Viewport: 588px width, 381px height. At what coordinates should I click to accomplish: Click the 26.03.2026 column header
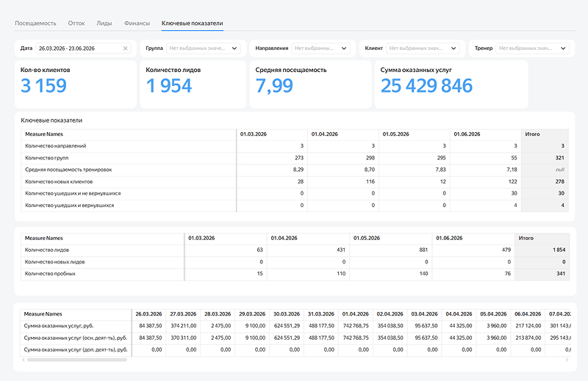(x=149, y=314)
